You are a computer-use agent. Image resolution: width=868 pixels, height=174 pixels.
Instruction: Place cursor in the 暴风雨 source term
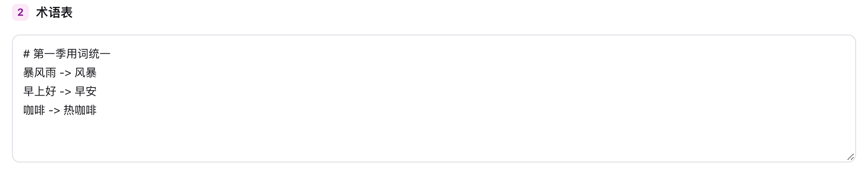point(40,72)
